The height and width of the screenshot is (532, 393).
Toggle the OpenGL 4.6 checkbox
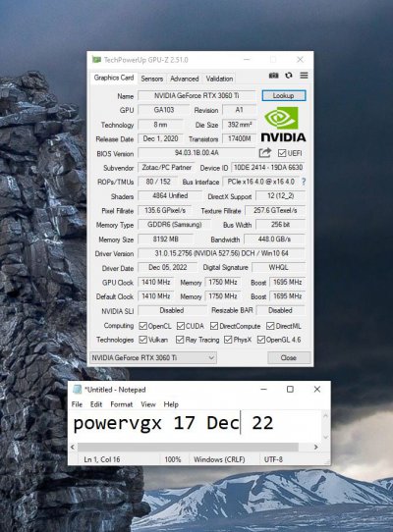pos(261,340)
